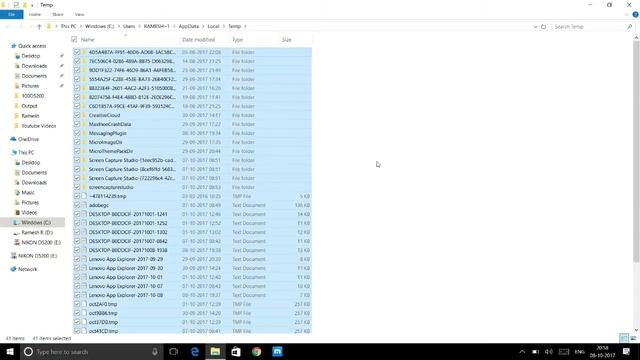This screenshot has height=360, width=640.
Task: Open the Windows Start menu
Action: coord(10,352)
